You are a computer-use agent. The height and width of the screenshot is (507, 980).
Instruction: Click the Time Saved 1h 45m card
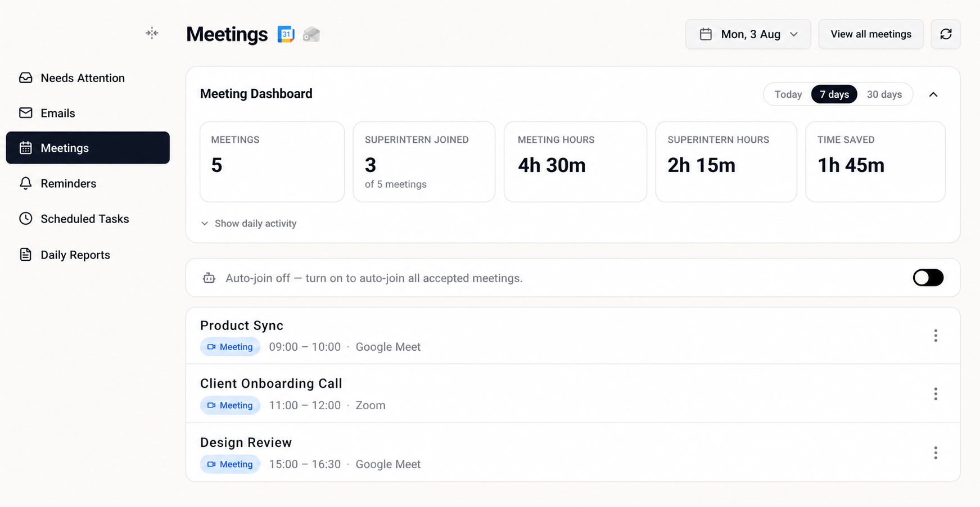point(875,162)
